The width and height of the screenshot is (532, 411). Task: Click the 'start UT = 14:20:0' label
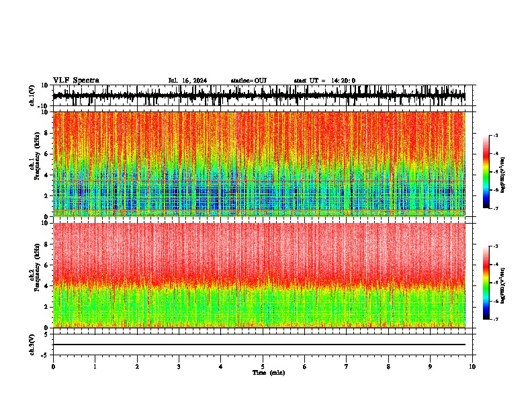324,81
